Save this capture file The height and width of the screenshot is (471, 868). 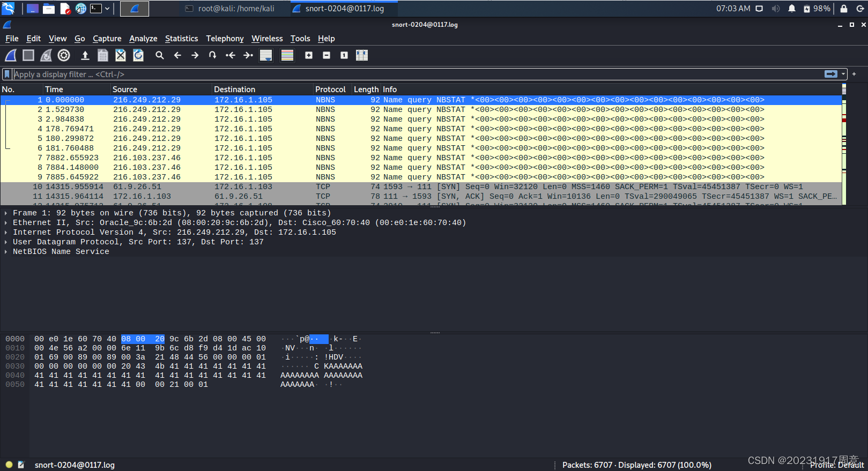103,55
